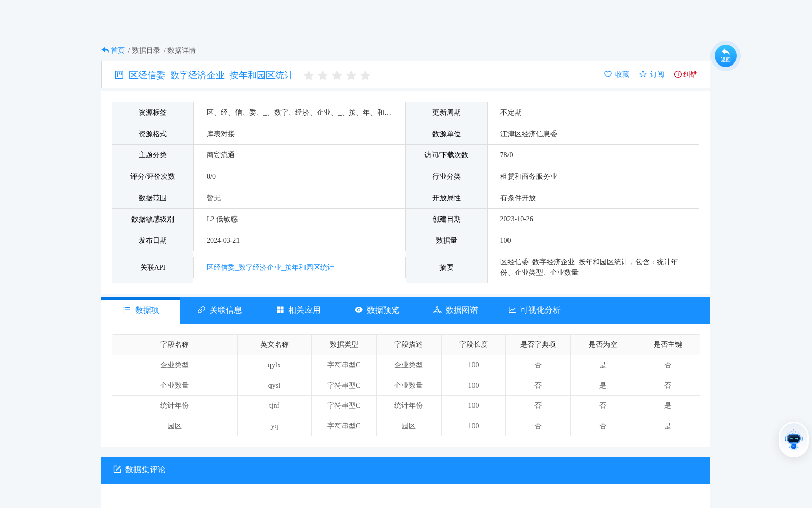Click the publish date 2024-03-21

click(x=223, y=240)
